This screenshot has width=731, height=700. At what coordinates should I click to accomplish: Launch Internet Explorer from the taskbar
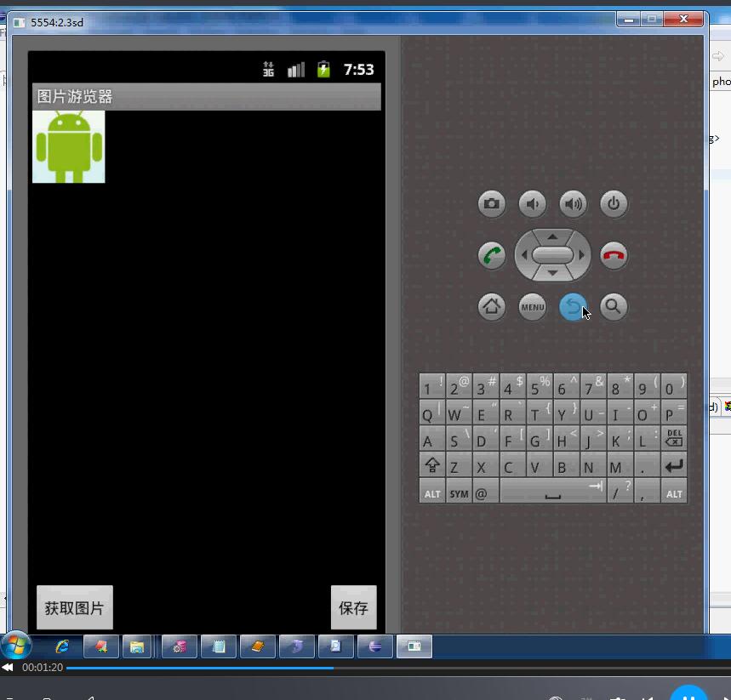click(x=62, y=646)
